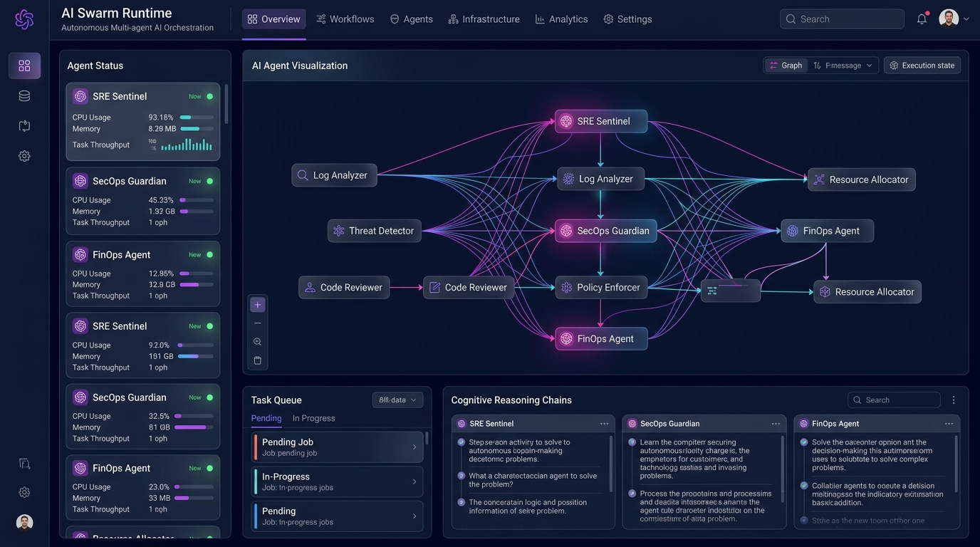Click the CPU Usage bar beside 93.16%
The width and height of the screenshot is (980, 547).
197,118
